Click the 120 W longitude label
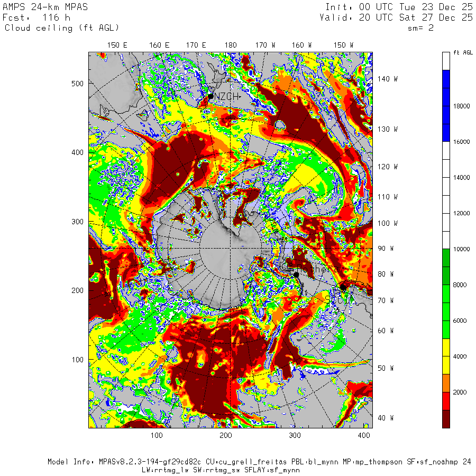 (388, 167)
